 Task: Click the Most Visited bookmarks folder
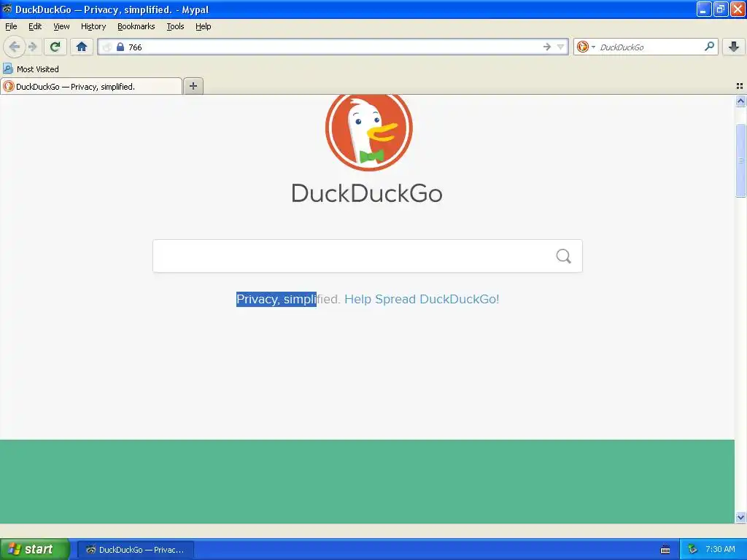31,69
